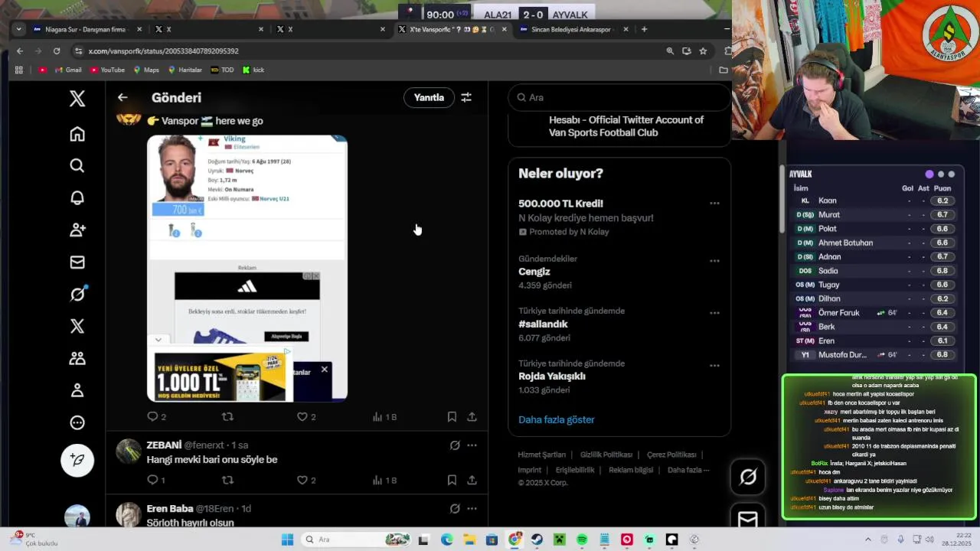The image size is (980, 551).
Task: Open Hizmet Şartları footer link
Action: (x=542, y=455)
